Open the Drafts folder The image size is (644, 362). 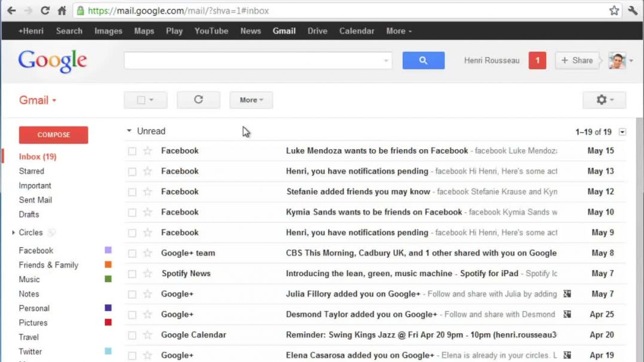click(29, 215)
